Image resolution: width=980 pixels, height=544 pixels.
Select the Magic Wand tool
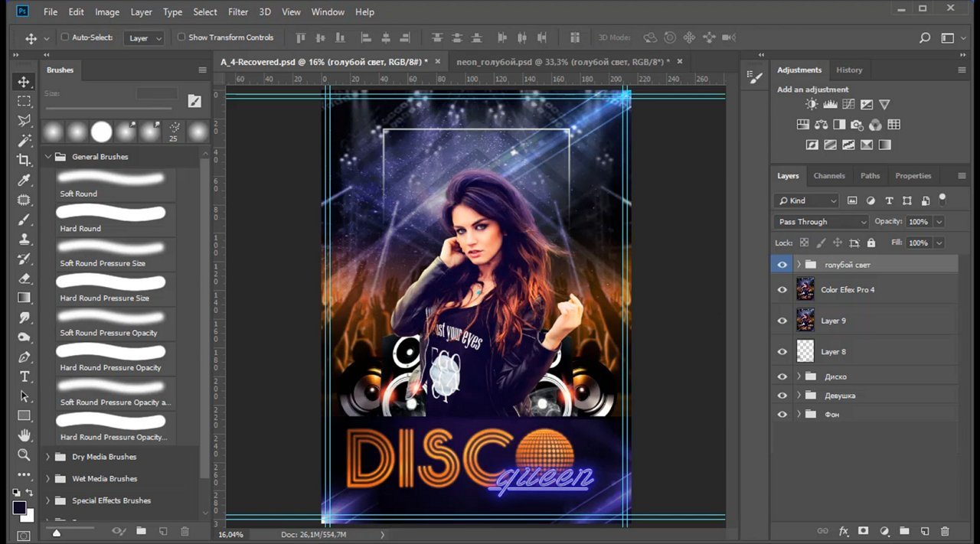24,140
